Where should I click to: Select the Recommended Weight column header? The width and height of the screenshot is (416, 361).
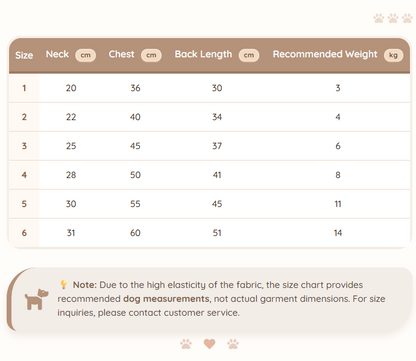325,54
